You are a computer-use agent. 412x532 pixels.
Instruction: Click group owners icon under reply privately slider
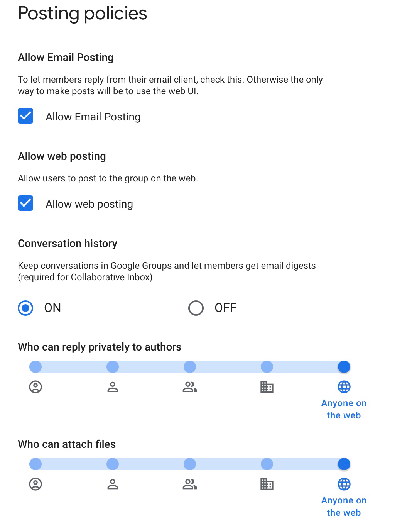tap(35, 387)
